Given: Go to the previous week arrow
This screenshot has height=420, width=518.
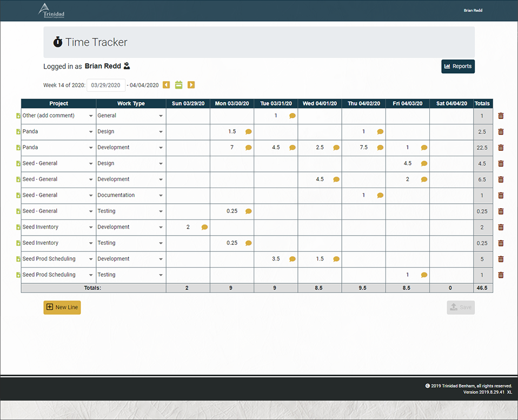Looking at the screenshot, I should tap(167, 85).
